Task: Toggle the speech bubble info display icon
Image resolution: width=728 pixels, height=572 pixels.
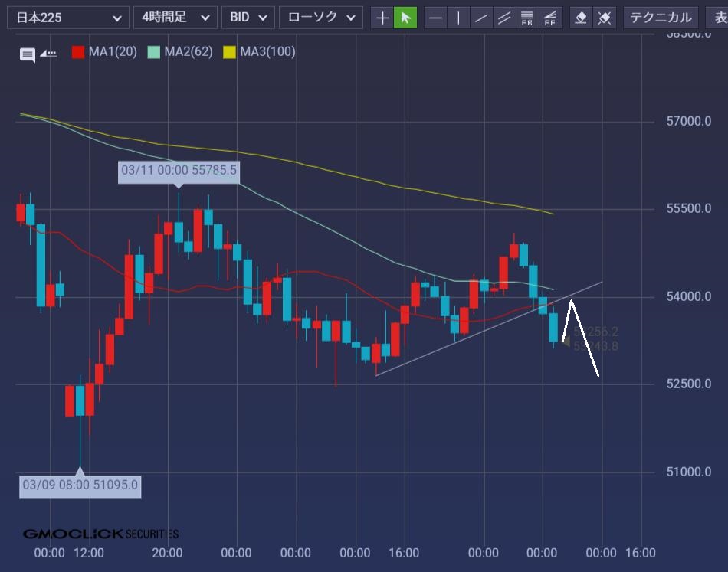Action: click(x=28, y=54)
